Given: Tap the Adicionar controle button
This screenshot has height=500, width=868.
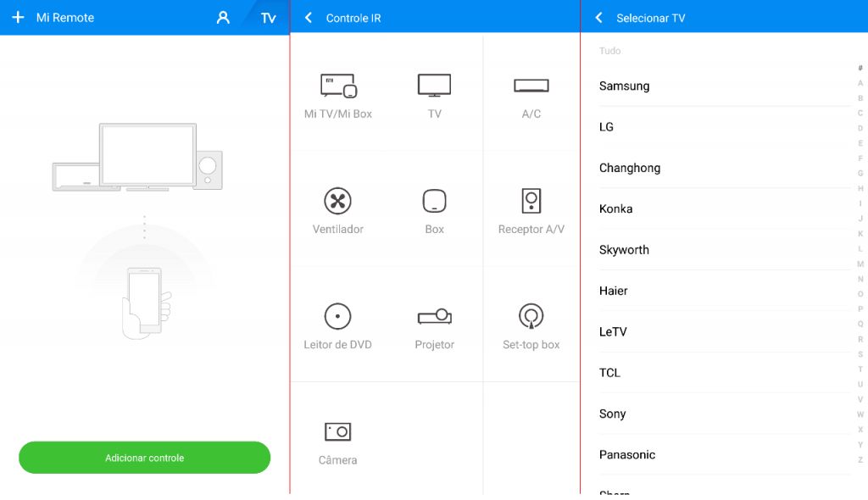Looking at the screenshot, I should coord(144,458).
